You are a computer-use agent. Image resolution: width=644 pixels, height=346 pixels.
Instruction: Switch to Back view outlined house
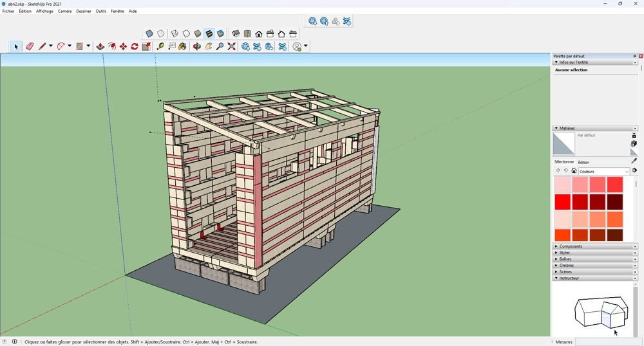tap(281, 33)
